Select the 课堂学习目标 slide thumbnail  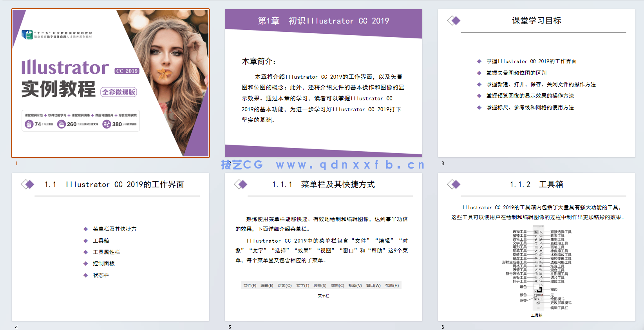pos(537,83)
